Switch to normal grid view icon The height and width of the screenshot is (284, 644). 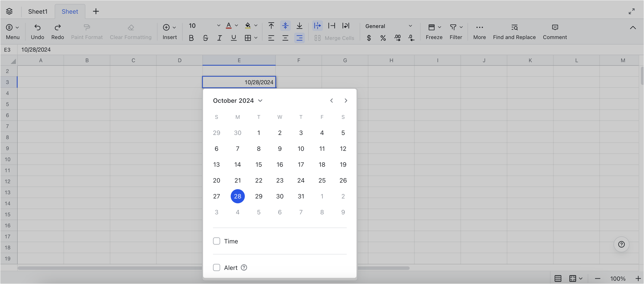pos(558,278)
